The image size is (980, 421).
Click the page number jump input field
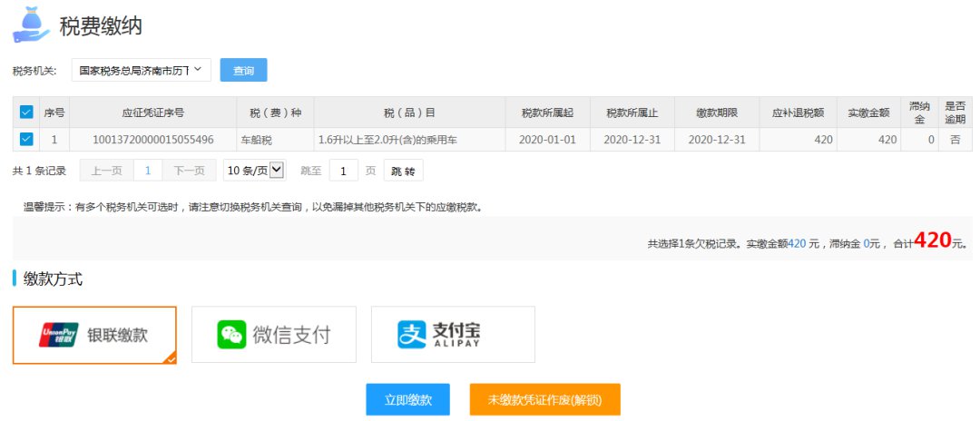coord(343,170)
